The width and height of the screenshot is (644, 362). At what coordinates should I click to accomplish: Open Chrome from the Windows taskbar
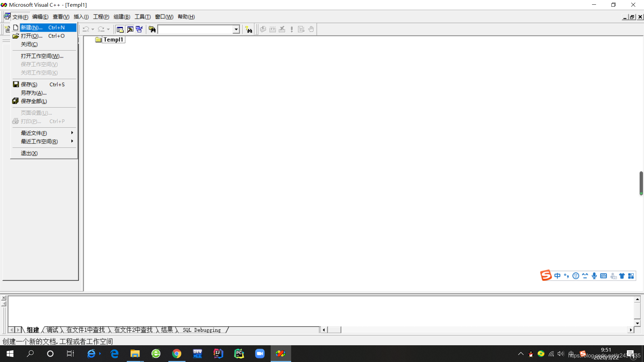[x=176, y=354]
